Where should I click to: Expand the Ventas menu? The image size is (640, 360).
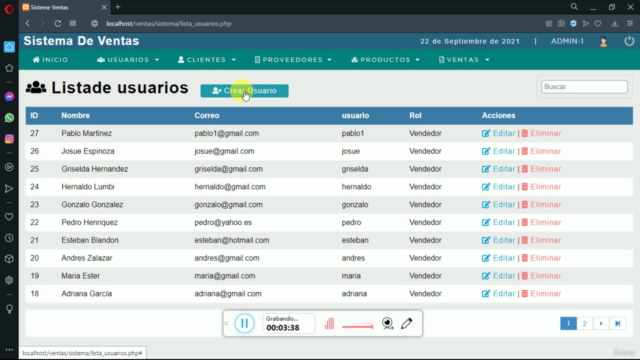point(464,60)
